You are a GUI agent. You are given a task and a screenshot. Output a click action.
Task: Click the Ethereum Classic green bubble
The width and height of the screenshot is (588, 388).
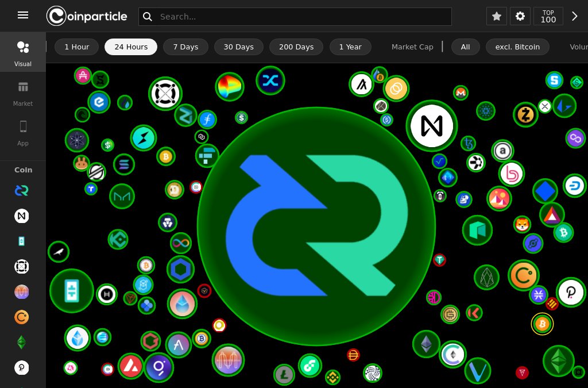559,361
